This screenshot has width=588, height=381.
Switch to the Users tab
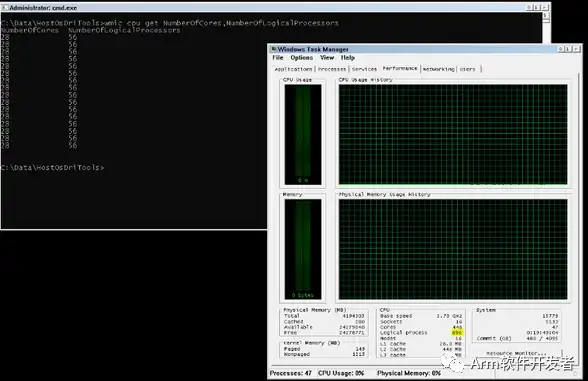[468, 69]
